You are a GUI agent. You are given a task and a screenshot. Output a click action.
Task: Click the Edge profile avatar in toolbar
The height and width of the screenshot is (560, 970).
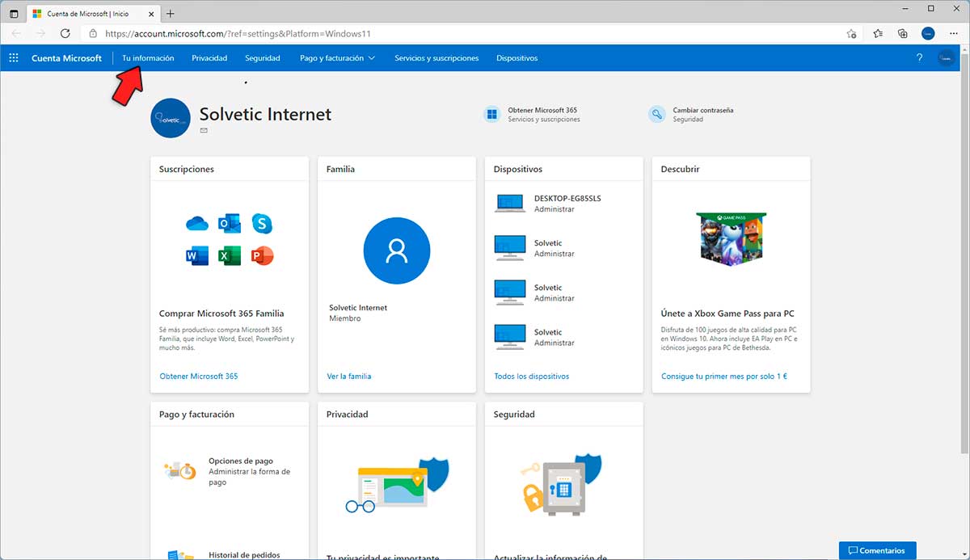[929, 34]
